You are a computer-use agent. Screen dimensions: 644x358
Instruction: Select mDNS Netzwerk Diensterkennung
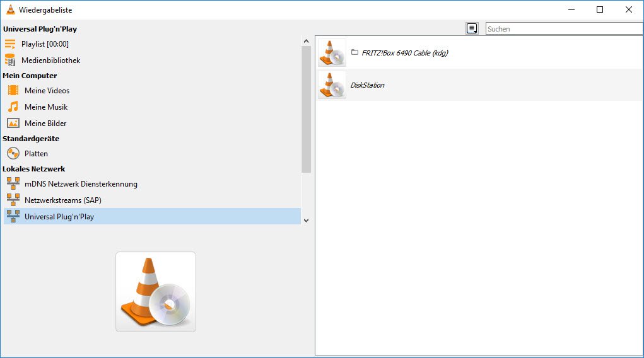[81, 184]
